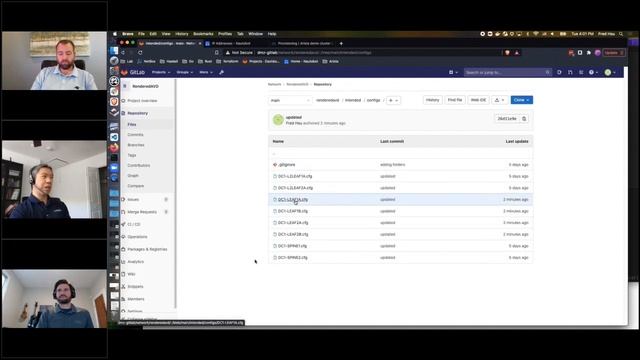
Task: Click the GitLab fox logo
Action: point(124,72)
